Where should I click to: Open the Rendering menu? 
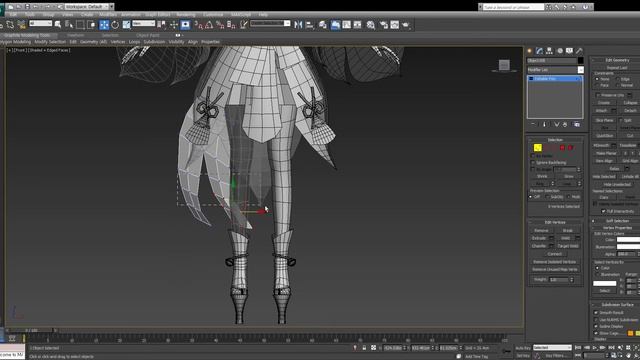(x=186, y=15)
